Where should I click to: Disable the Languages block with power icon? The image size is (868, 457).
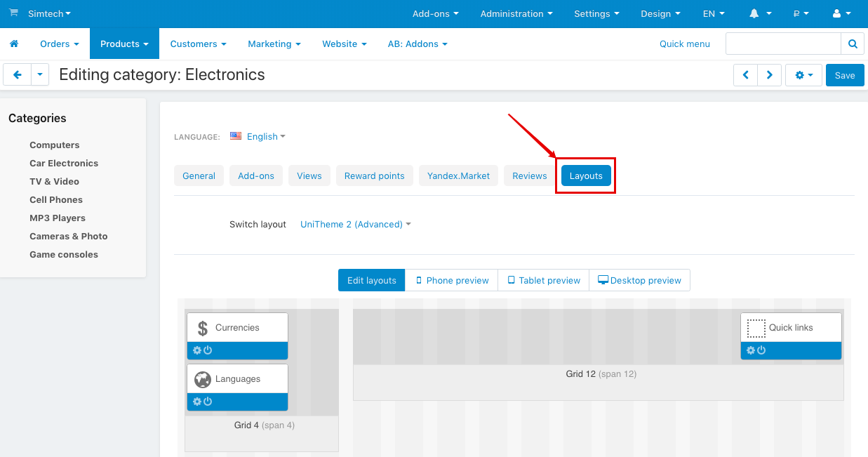tap(208, 402)
